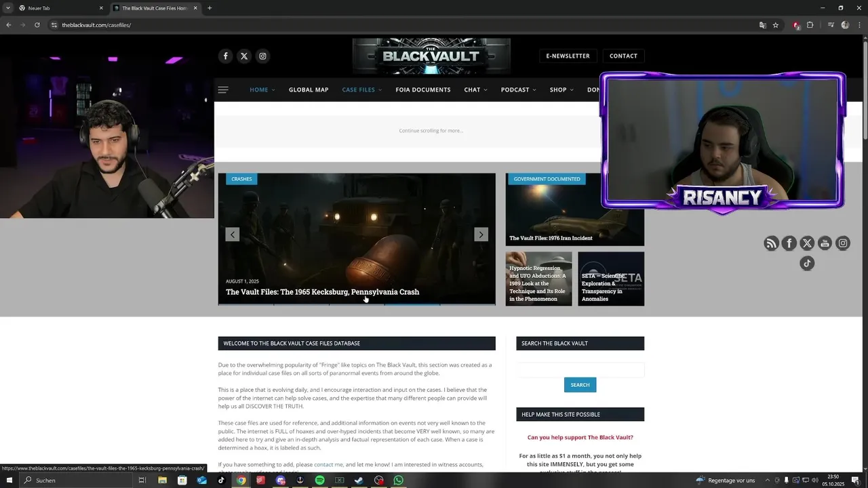Click the floating Facebook social icon
Viewport: 868px width, 488px height.
[789, 243]
